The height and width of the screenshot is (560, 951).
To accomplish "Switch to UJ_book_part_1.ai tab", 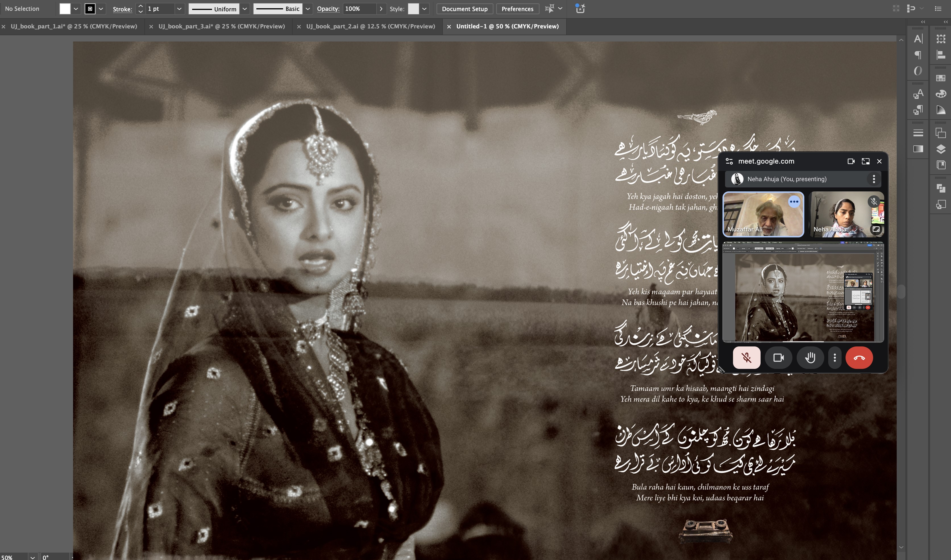I will pos(74,26).
